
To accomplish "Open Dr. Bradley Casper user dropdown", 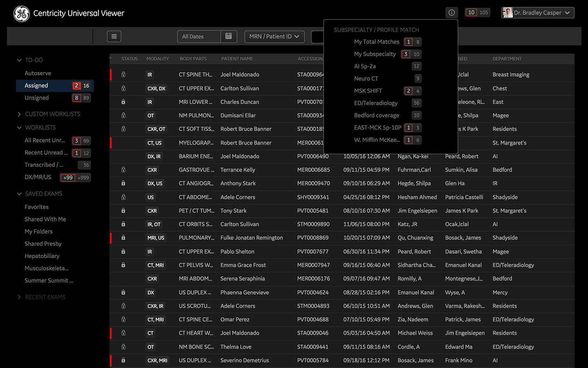I will [x=538, y=13].
